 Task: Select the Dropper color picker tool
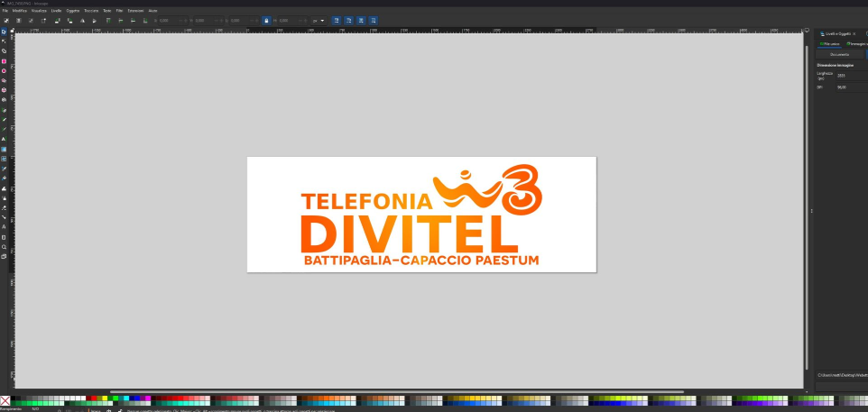4,169
